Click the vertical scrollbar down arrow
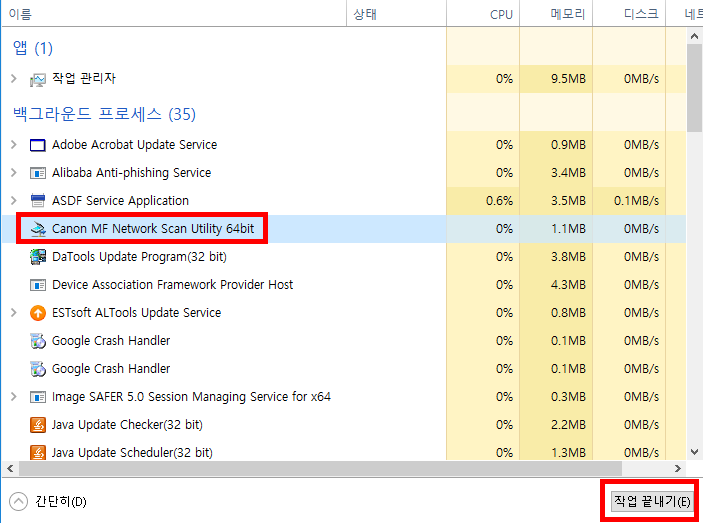The width and height of the screenshot is (703, 523). (x=694, y=452)
